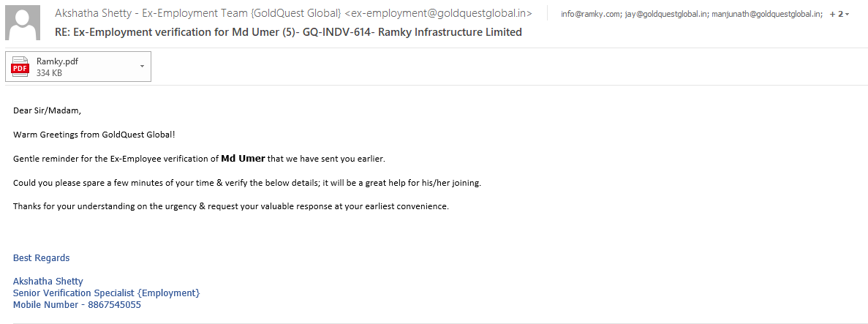Click the sender's avatar picture

(x=23, y=23)
